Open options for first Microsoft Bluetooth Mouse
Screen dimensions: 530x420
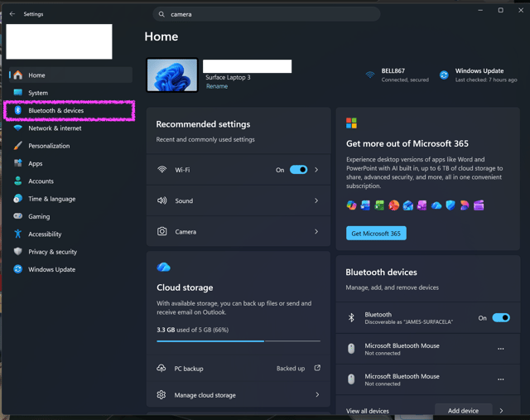coord(500,349)
